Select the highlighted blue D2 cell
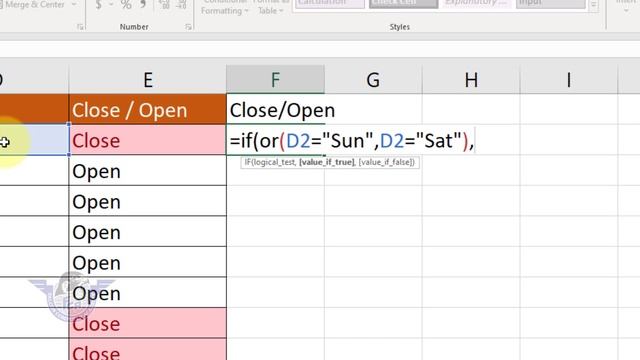 34,140
